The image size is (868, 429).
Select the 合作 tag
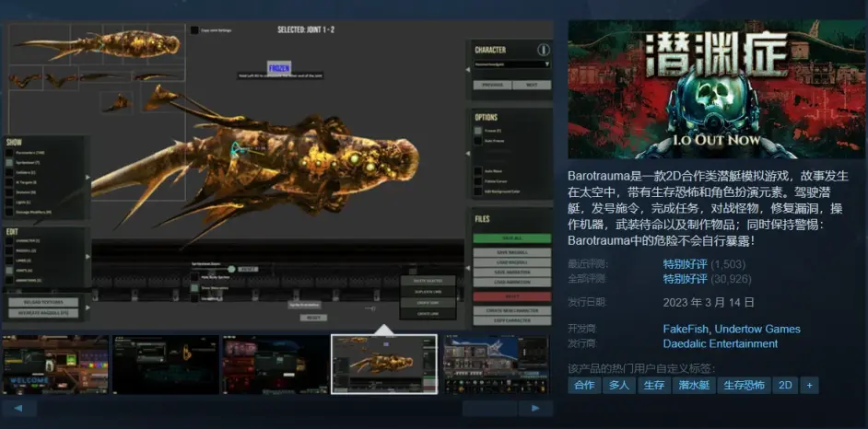pyautogui.click(x=584, y=386)
